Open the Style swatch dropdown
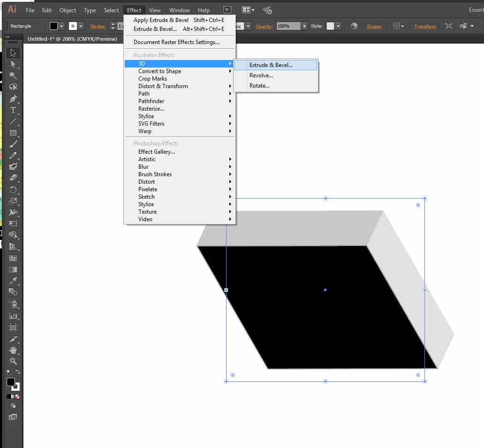 (339, 26)
